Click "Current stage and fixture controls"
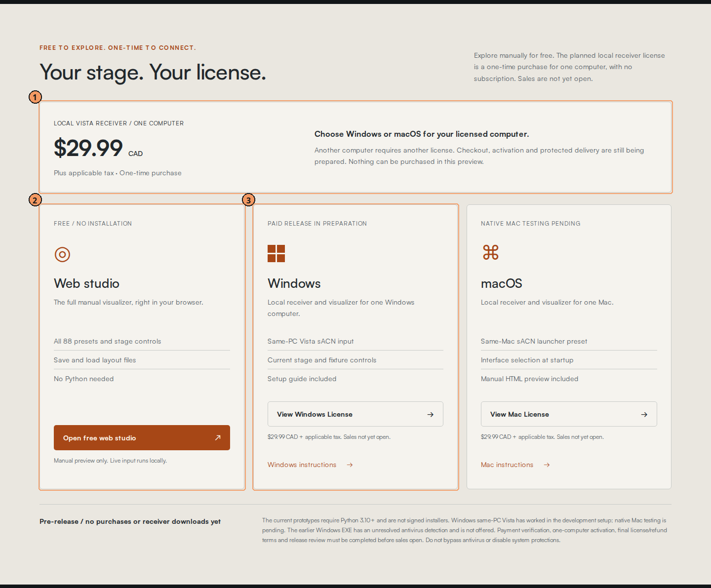 [x=322, y=360]
